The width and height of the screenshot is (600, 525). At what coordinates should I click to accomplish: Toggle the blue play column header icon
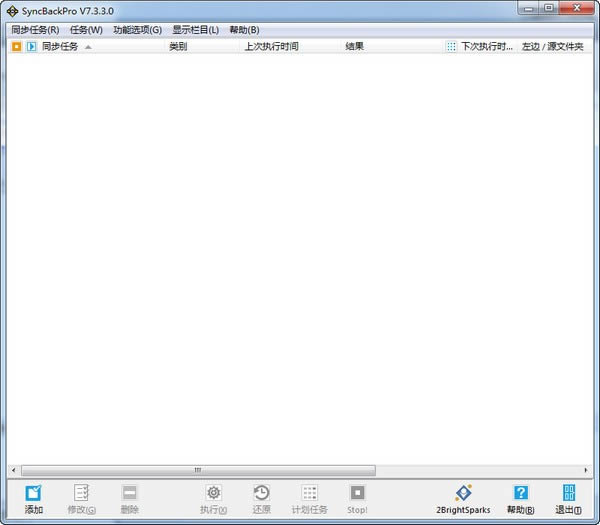31,46
